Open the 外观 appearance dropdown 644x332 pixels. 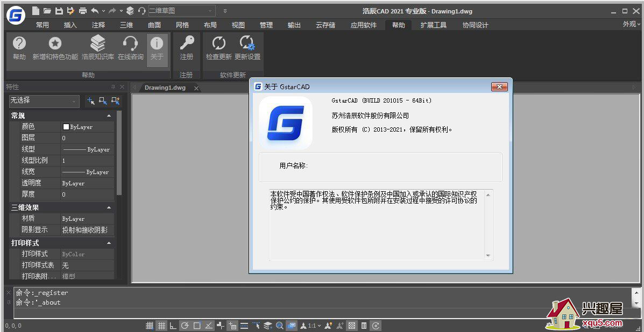632,24
